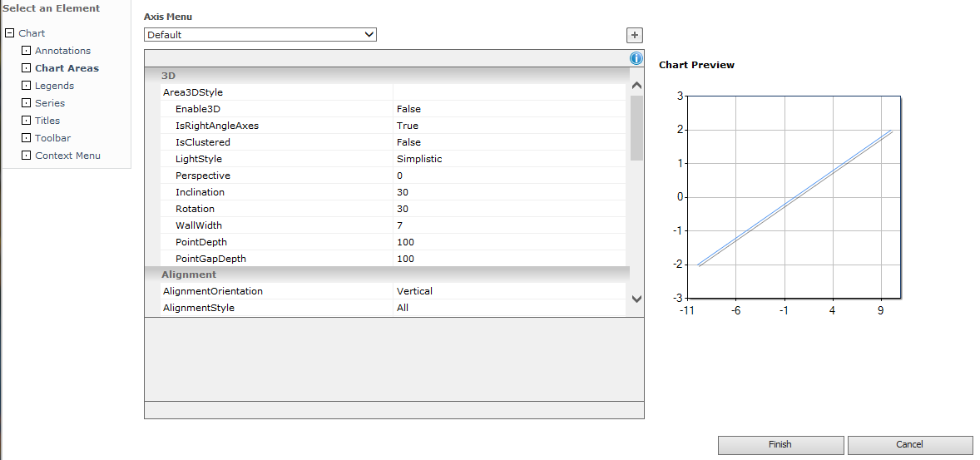
Task: Select the Rotation property name
Action: 195,209
